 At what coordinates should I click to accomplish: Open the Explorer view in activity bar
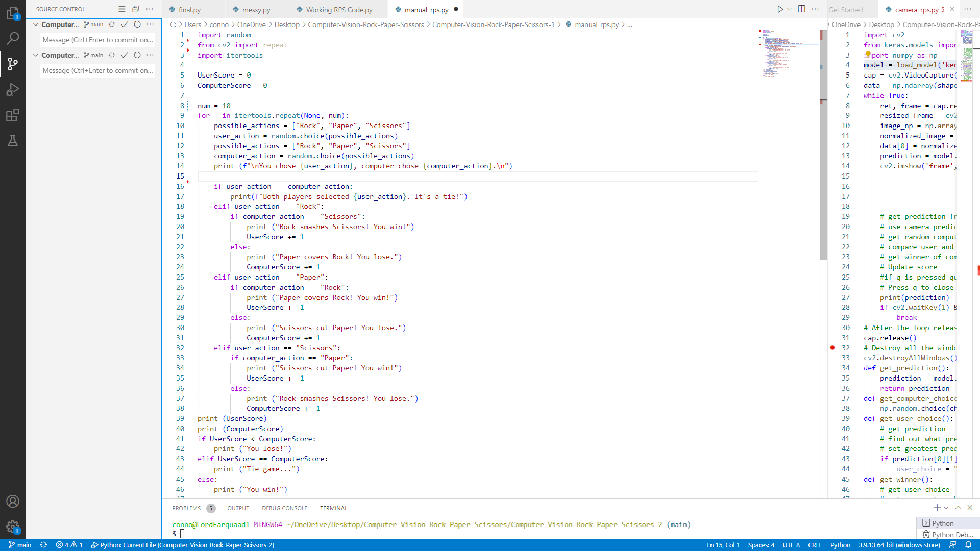(x=13, y=12)
